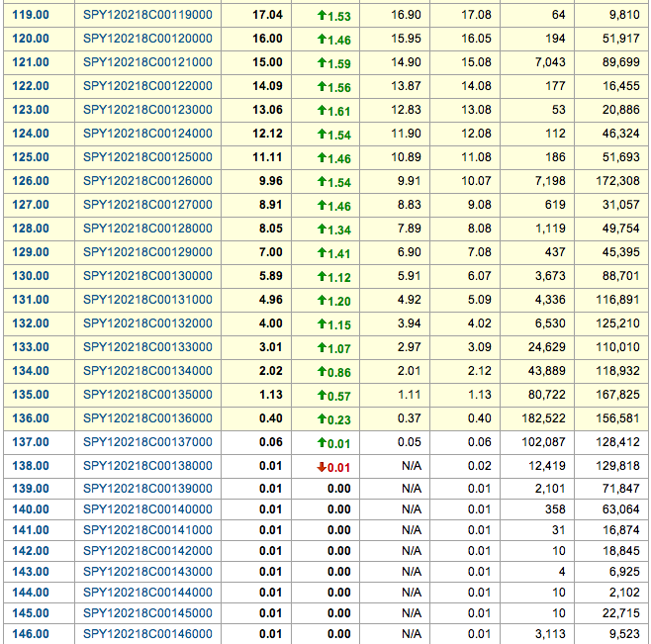Open the 122.00 strike link
The height and width of the screenshot is (644, 651).
point(31,86)
